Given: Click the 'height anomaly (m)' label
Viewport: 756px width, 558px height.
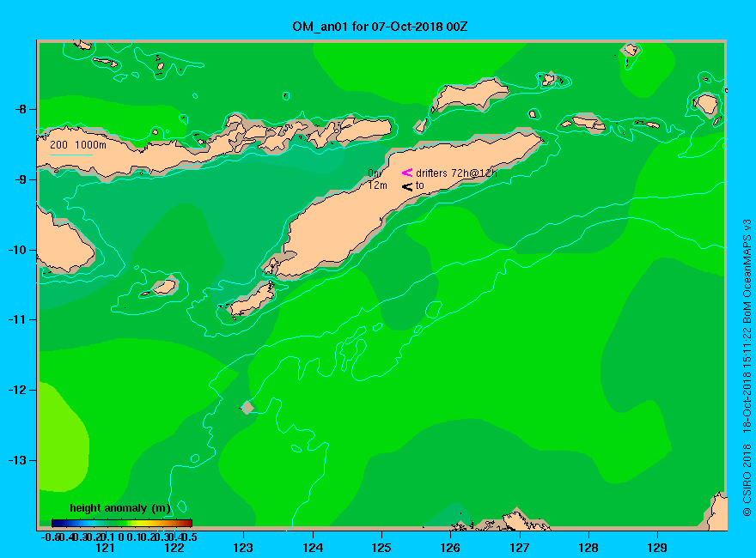Looking at the screenshot, I should 120,508.
